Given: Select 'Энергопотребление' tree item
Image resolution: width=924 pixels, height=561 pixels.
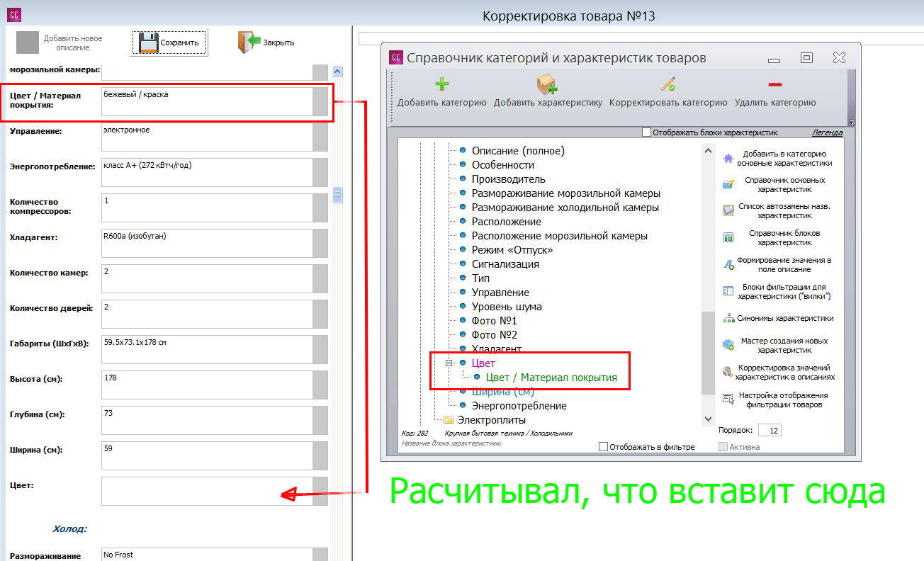Looking at the screenshot, I should click(519, 406).
